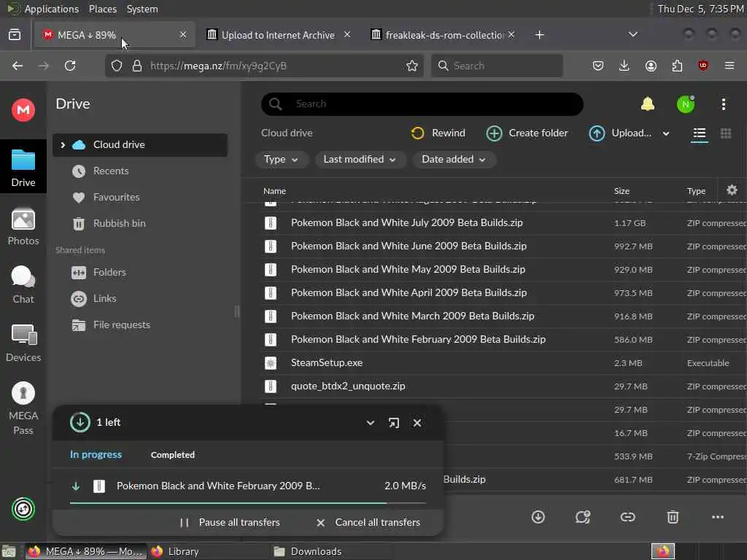Image resolution: width=747 pixels, height=560 pixels.
Task: Open more actions ellipsis in action bar
Action: click(x=718, y=517)
